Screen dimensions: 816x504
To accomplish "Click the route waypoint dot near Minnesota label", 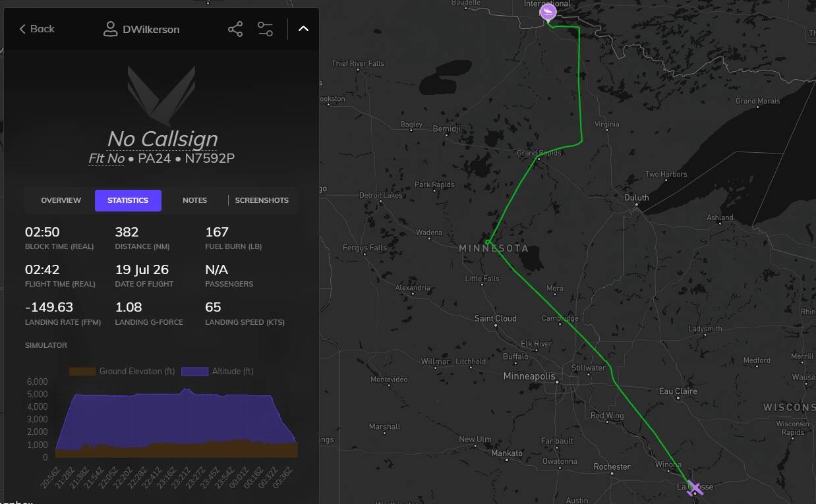I will pos(488,242).
